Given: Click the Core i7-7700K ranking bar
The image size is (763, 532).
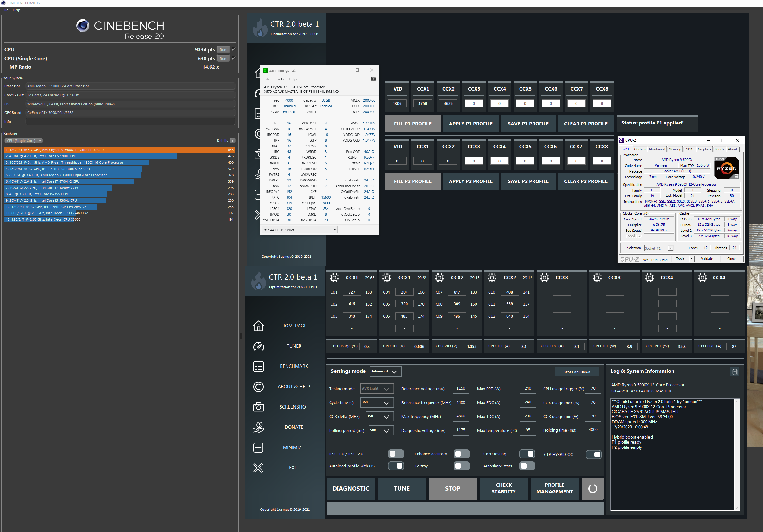Looking at the screenshot, I should pyautogui.click(x=91, y=156).
